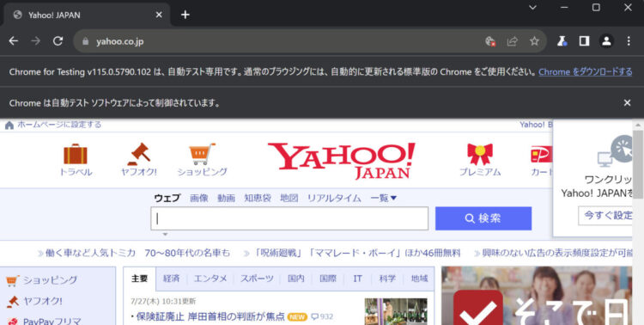This screenshot has width=644, height=325.
Task: Open 興味のない広告の表示頻度設定 link
Action: point(557,253)
